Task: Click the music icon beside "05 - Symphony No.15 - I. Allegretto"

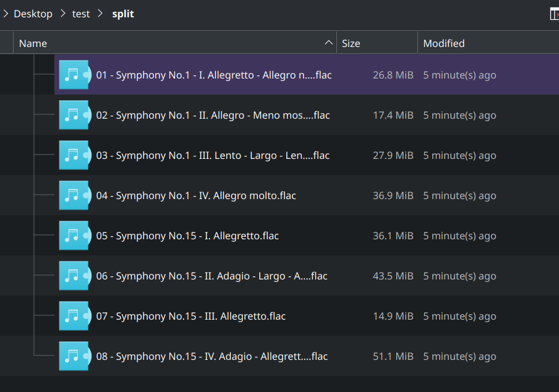Action: coord(75,235)
